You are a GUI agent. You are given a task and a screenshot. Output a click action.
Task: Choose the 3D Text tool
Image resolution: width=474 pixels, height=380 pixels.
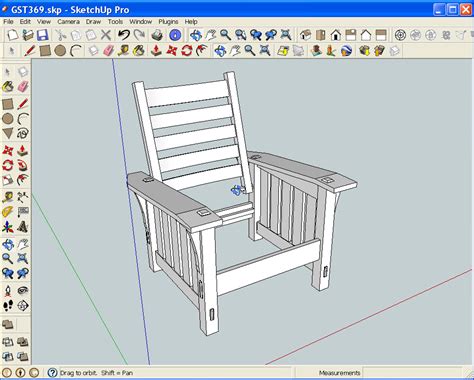[x=23, y=227]
